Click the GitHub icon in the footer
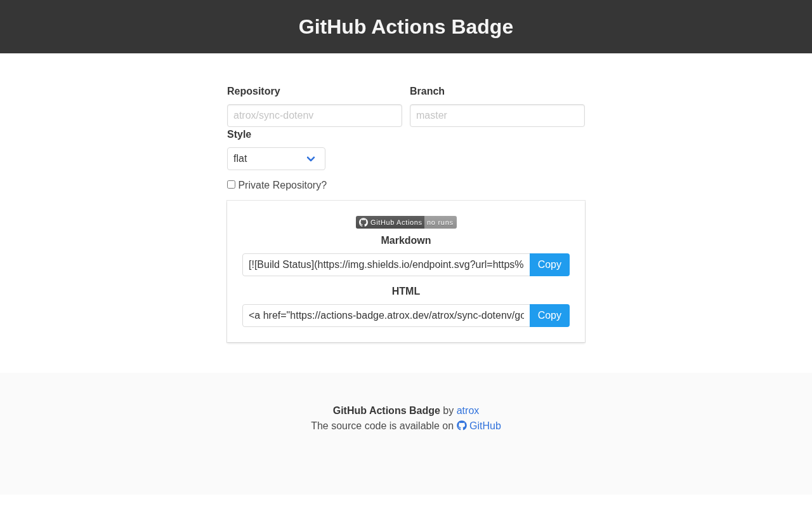The width and height of the screenshot is (812, 508). 462,425
